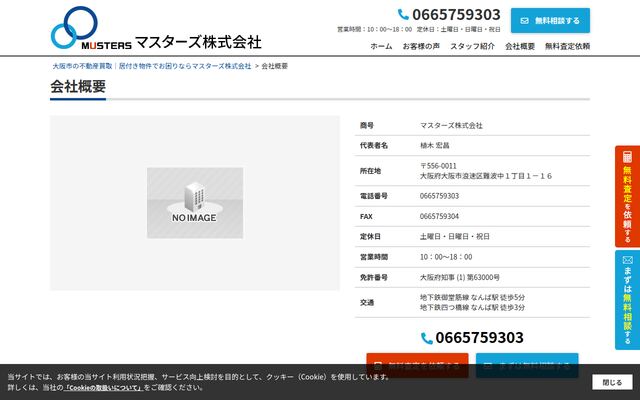Click the 営業時間 table value 10：00～18：00

pyautogui.click(x=446, y=257)
